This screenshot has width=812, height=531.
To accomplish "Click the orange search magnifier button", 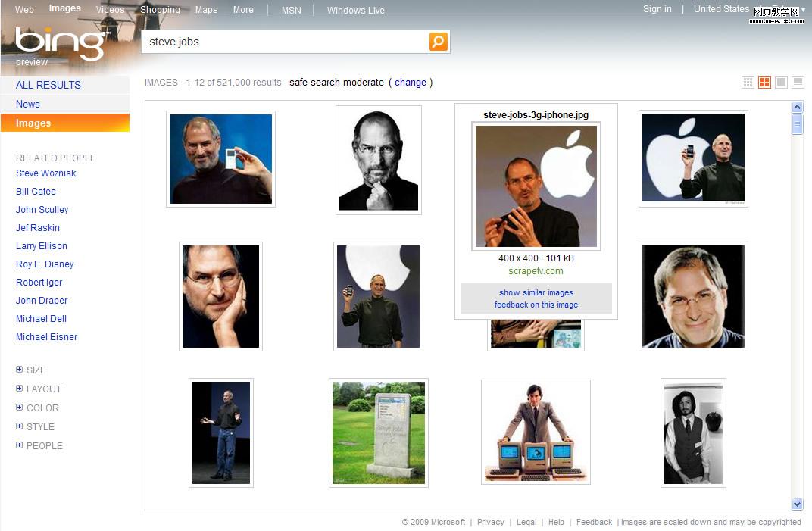I will pos(439,42).
